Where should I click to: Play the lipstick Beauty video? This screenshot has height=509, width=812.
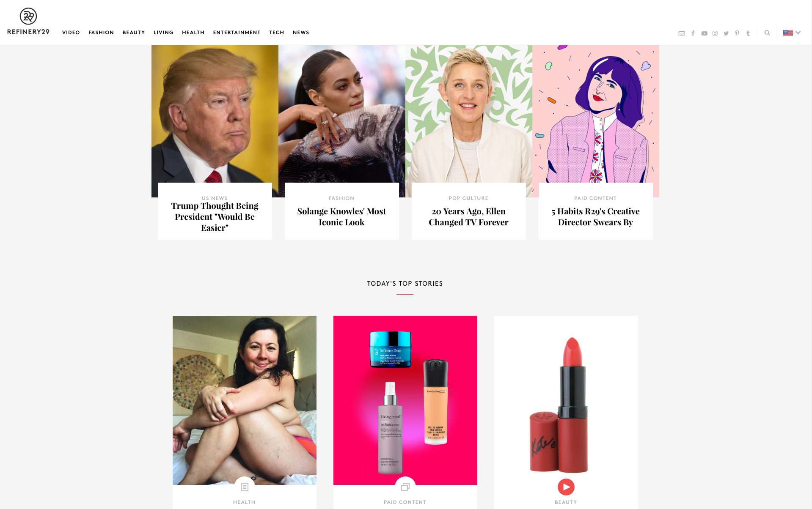click(566, 487)
